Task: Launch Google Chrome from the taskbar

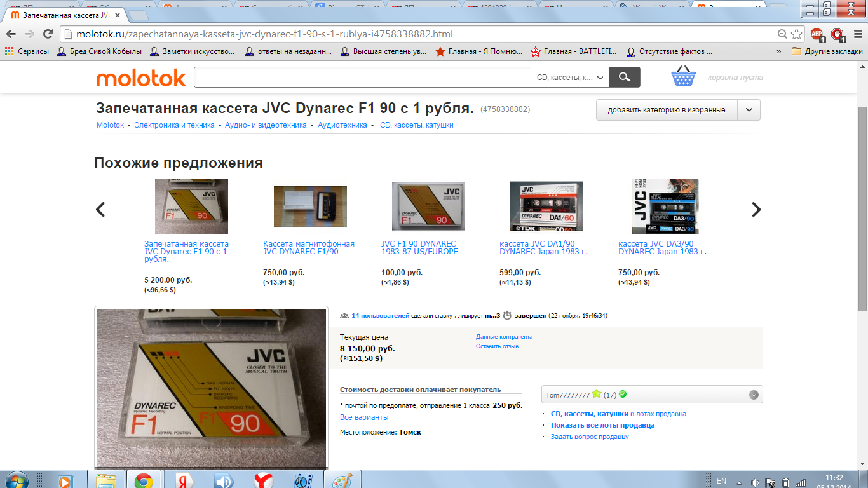Action: pos(143,481)
